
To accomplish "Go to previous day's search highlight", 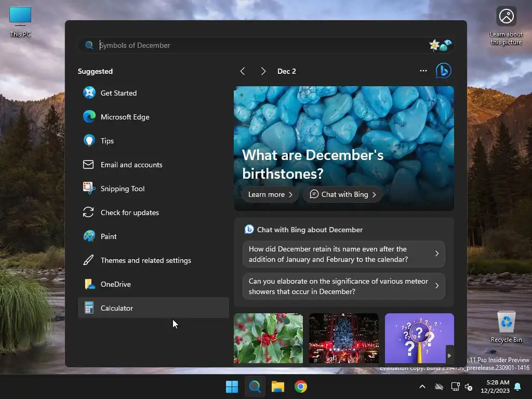I will [x=243, y=71].
